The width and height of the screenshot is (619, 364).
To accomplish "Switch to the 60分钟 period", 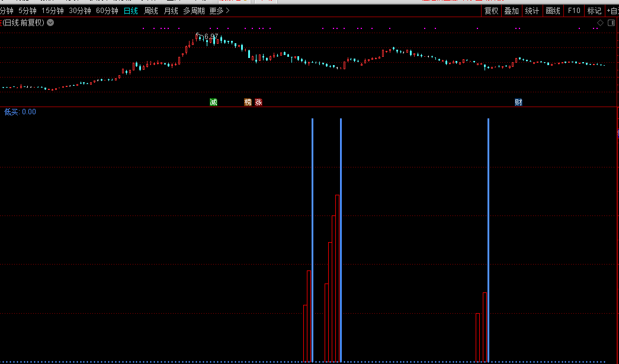I will point(107,11).
